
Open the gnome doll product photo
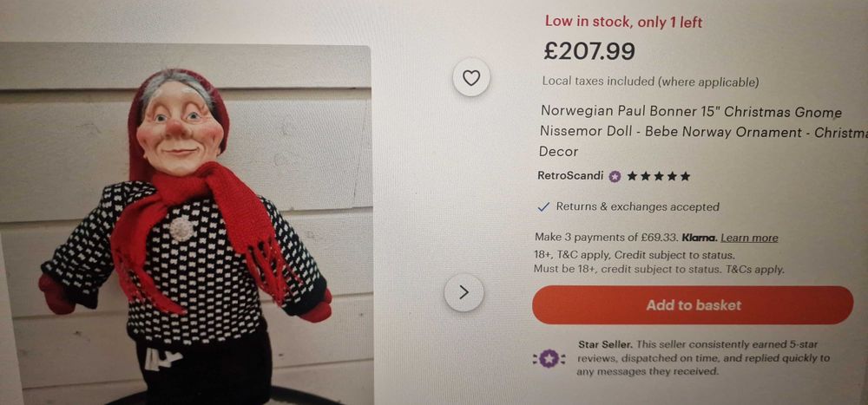tap(186, 224)
